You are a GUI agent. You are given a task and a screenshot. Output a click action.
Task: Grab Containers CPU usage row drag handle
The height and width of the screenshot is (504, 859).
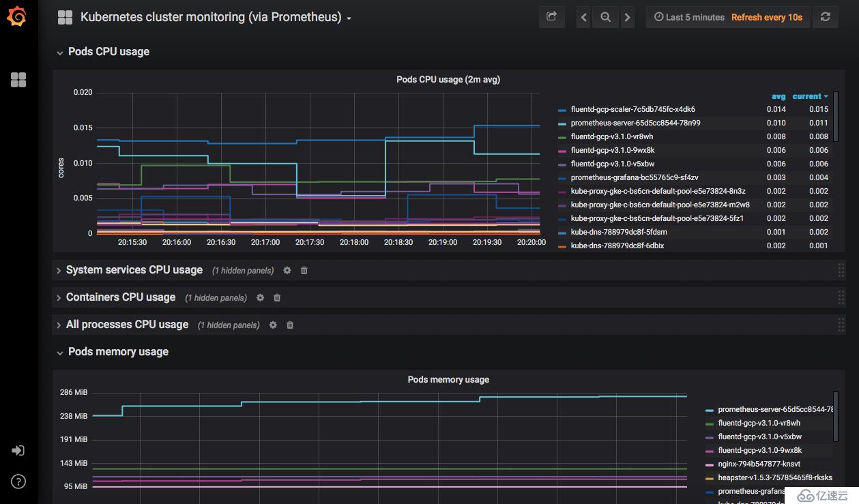click(841, 297)
